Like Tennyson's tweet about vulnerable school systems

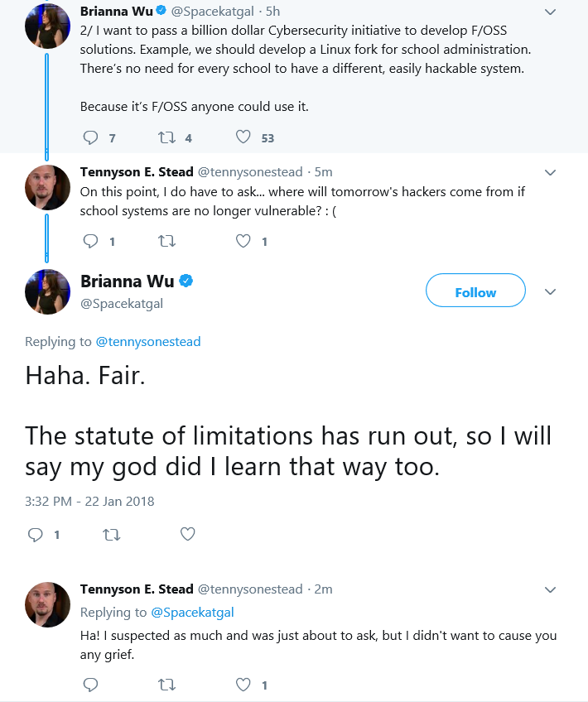click(x=243, y=241)
